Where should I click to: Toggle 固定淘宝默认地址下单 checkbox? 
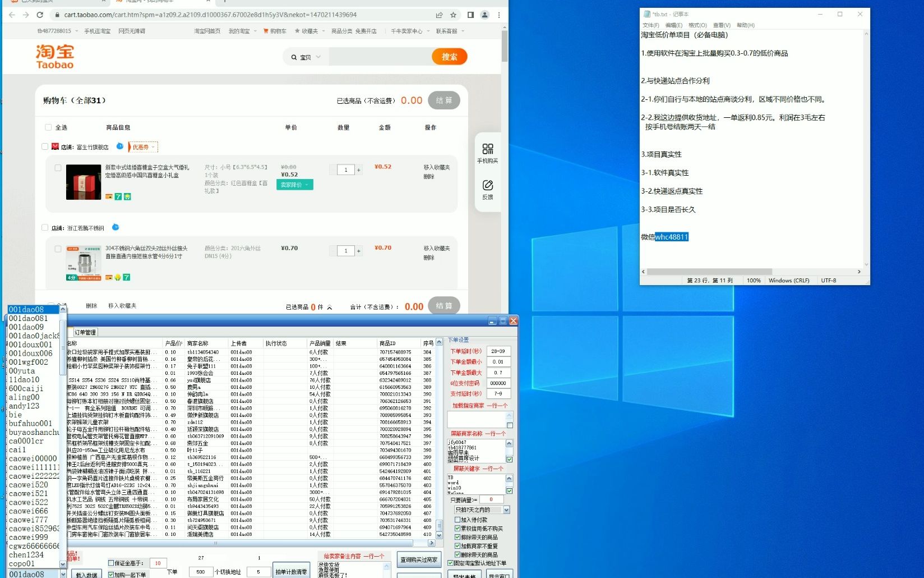pos(451,563)
